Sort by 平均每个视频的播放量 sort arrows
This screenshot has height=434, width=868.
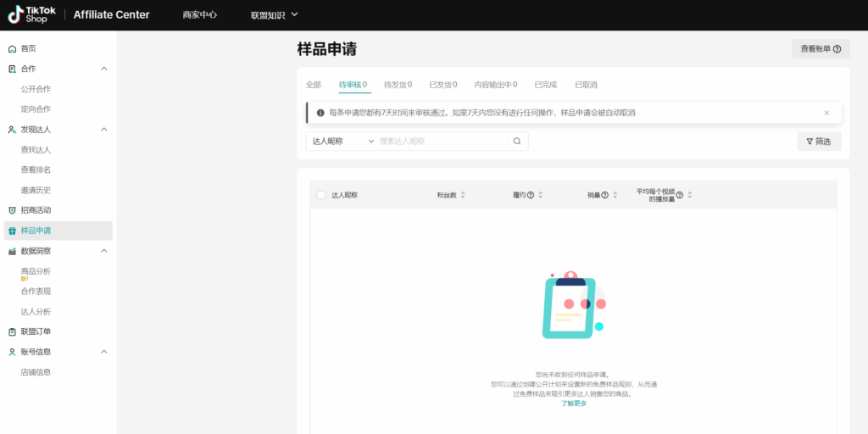point(690,195)
